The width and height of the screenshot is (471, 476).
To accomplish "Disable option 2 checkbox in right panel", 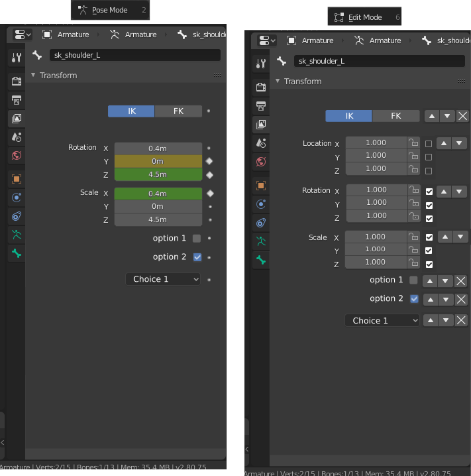I will (414, 299).
